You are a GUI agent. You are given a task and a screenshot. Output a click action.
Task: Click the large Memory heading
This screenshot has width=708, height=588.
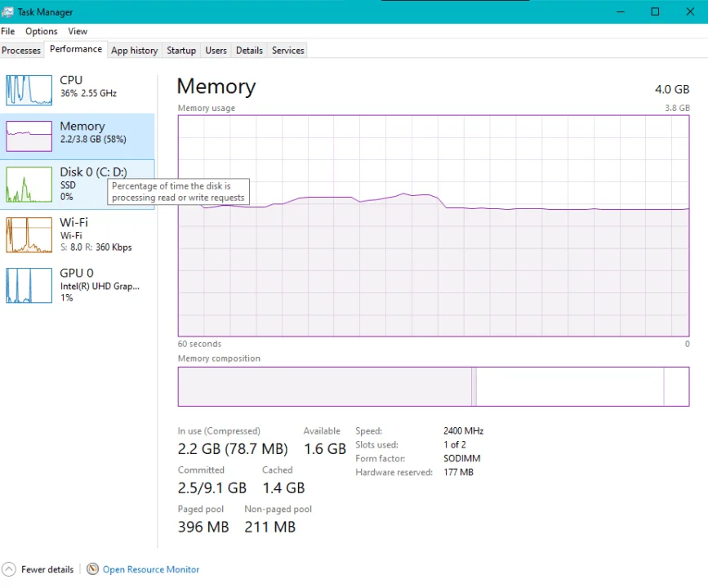click(x=216, y=87)
